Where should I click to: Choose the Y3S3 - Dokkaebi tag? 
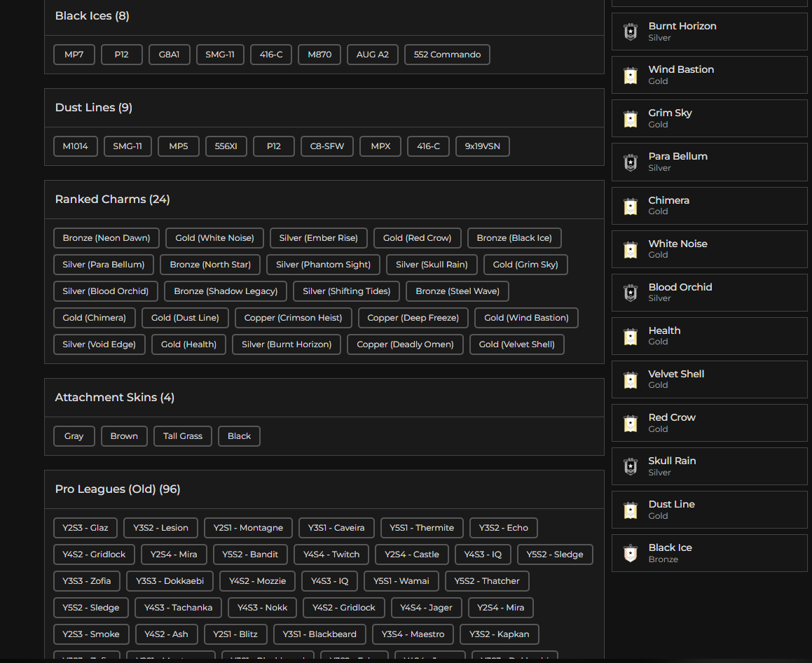[x=170, y=580]
